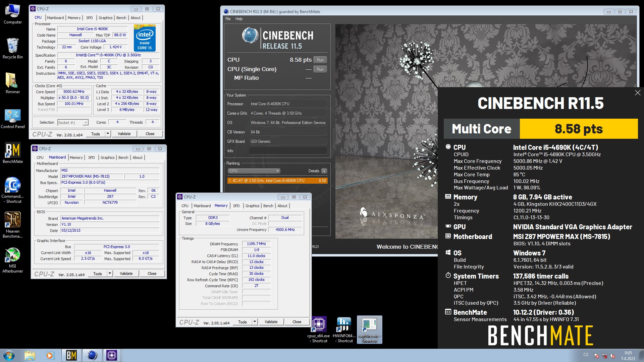Launch the Heaven Benchmark desktop icon

[x=13, y=225]
